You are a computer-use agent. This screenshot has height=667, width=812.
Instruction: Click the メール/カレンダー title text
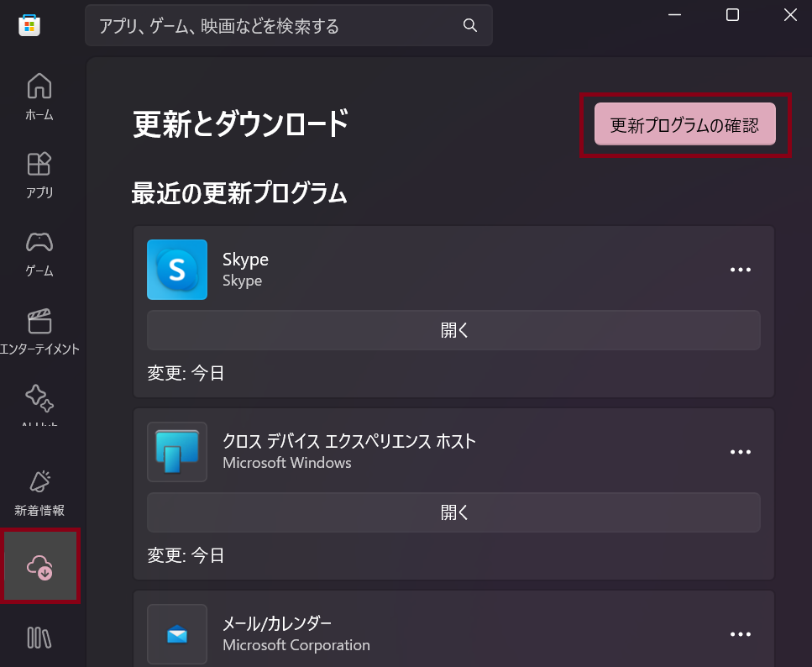[277, 623]
